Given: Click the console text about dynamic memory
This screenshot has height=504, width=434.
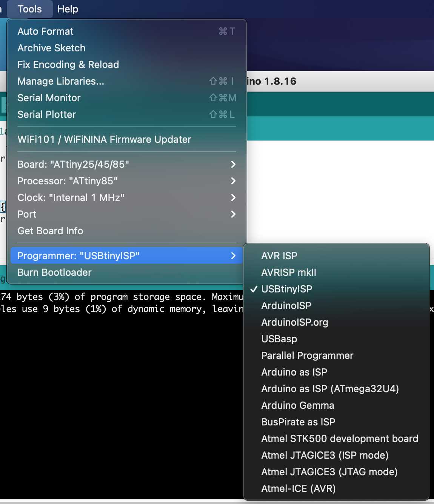Looking at the screenshot, I should click(122, 309).
